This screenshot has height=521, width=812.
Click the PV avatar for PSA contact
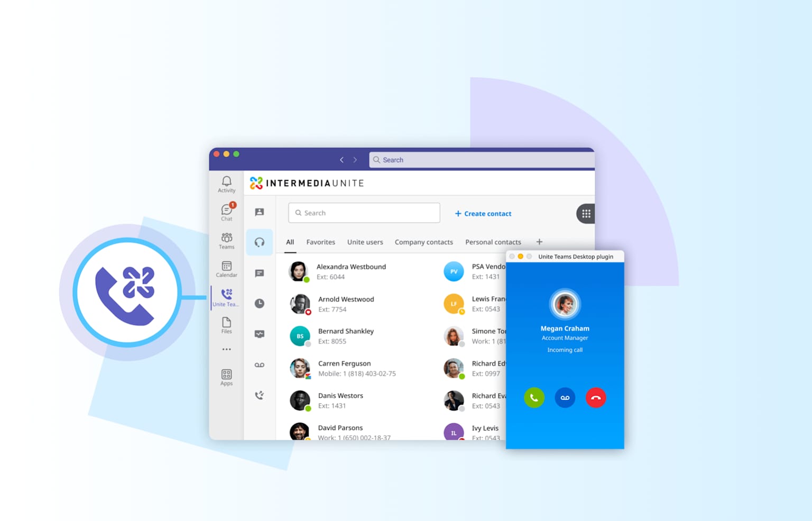pos(454,271)
